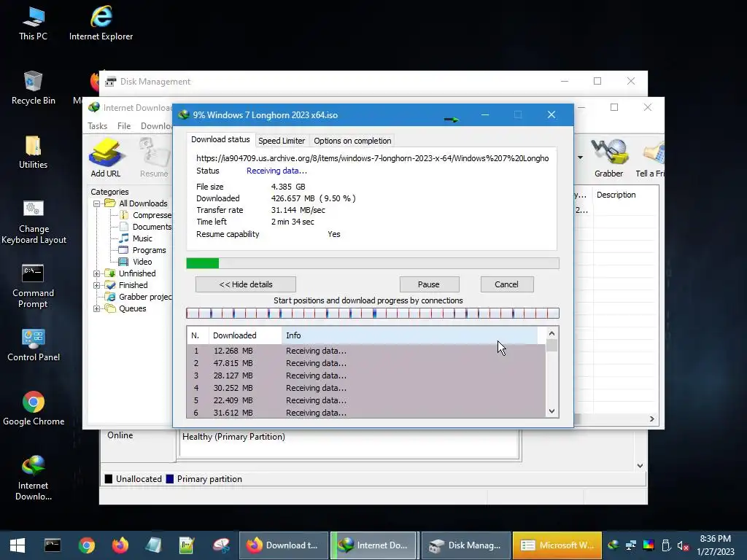Viewport: 747px width, 560px height.
Task: Open the Utilities folder on desktop
Action: pyautogui.click(x=33, y=152)
